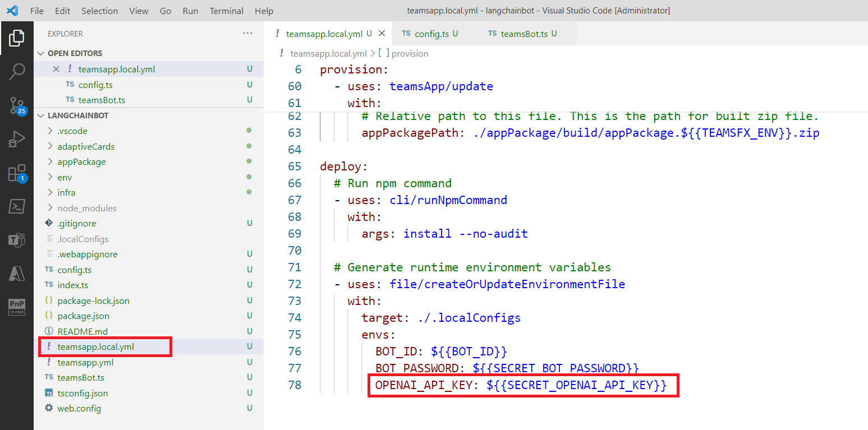Open the Azure view icon

[x=17, y=274]
